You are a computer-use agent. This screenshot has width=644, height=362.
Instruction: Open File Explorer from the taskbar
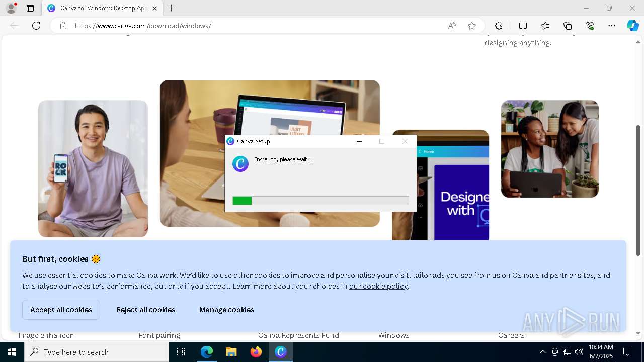coord(231,352)
